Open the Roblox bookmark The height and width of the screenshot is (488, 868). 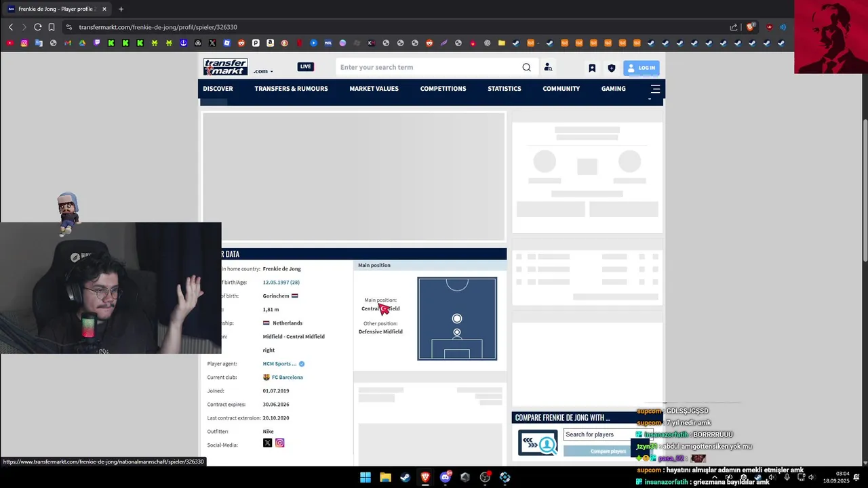tap(226, 43)
